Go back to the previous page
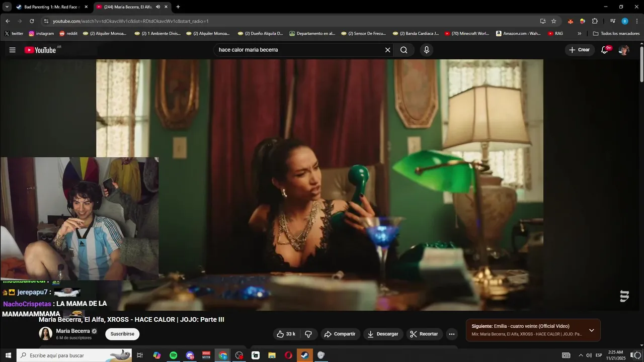644x362 pixels. [x=8, y=21]
